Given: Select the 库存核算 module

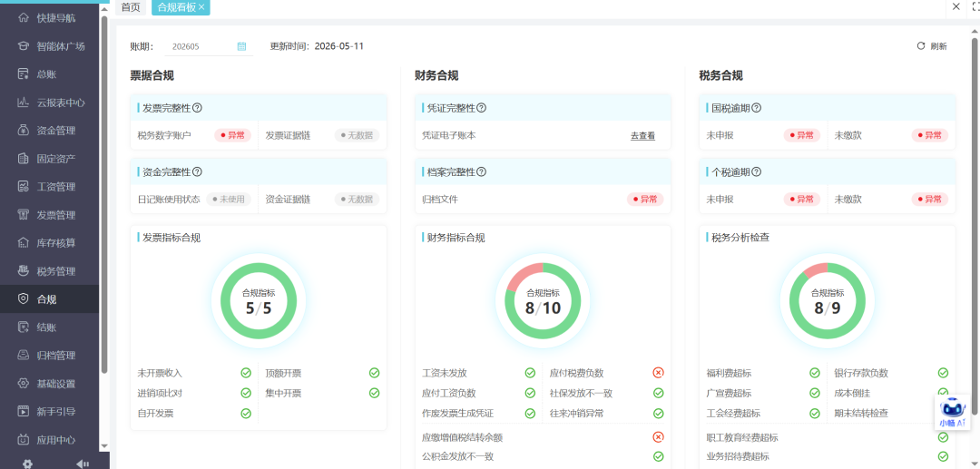Looking at the screenshot, I should [x=50, y=243].
